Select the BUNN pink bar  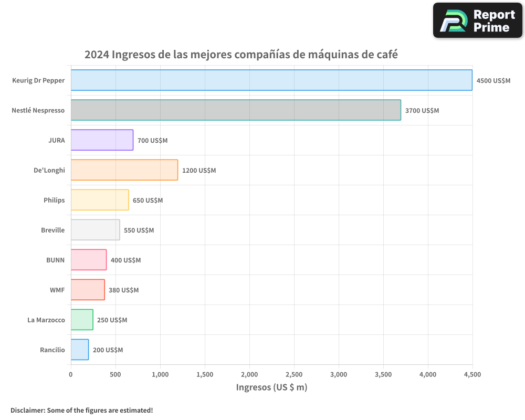pos(88,260)
